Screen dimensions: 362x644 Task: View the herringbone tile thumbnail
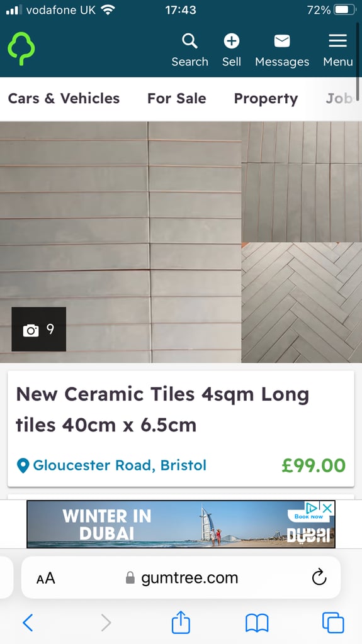[x=302, y=303]
